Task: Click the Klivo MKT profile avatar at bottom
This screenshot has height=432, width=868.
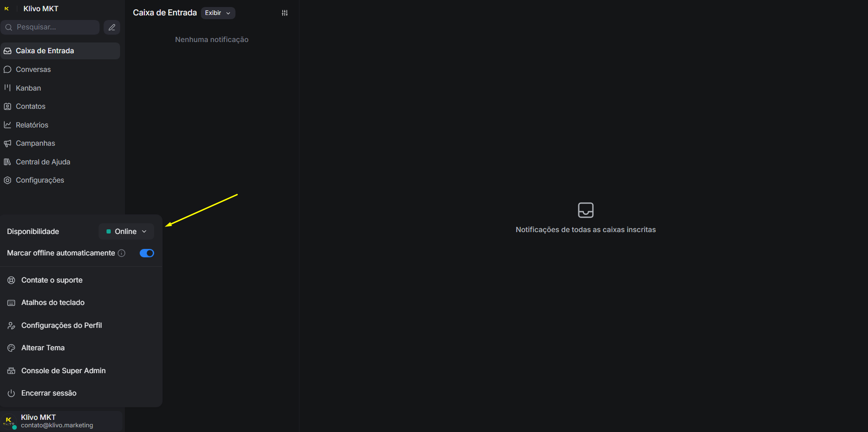Action: 9,421
